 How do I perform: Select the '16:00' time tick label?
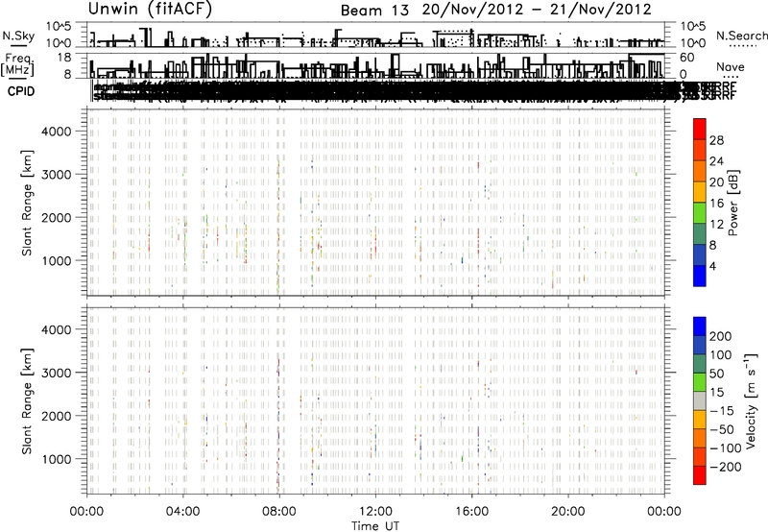(x=471, y=512)
